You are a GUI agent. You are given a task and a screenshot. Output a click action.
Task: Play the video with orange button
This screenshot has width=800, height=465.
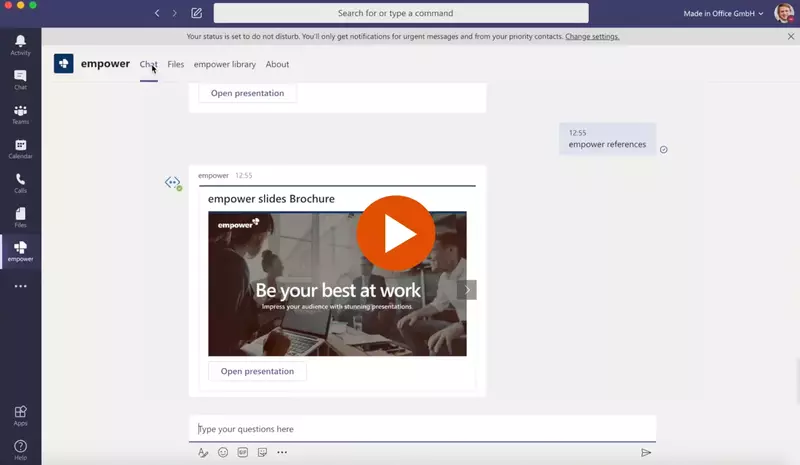pos(396,233)
